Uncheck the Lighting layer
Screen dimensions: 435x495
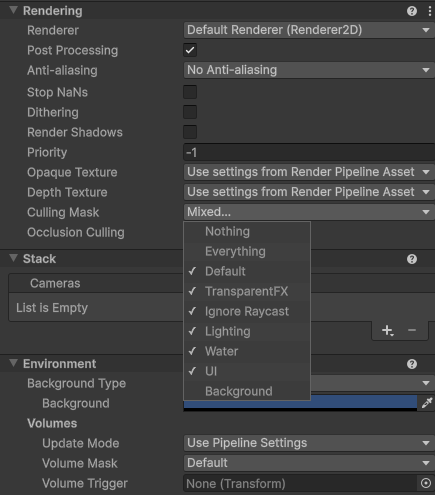coord(247,332)
